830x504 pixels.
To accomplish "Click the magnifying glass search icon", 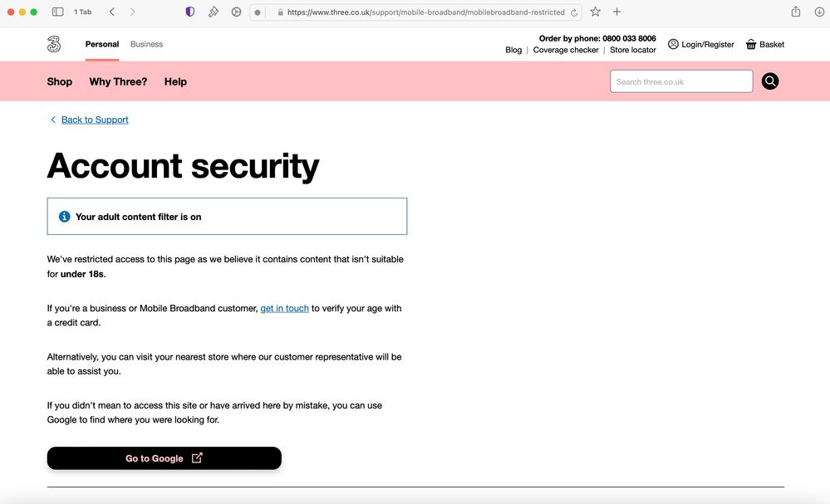I will coord(769,81).
